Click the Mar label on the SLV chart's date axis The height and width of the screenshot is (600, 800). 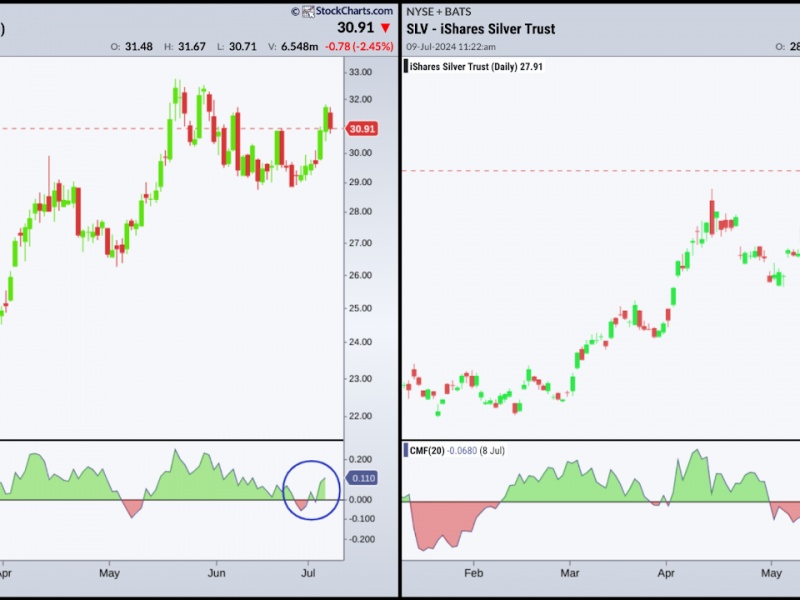[570, 573]
